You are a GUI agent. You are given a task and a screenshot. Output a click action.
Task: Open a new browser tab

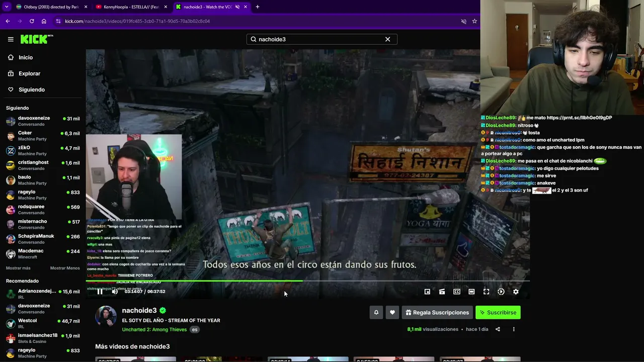[x=258, y=7]
